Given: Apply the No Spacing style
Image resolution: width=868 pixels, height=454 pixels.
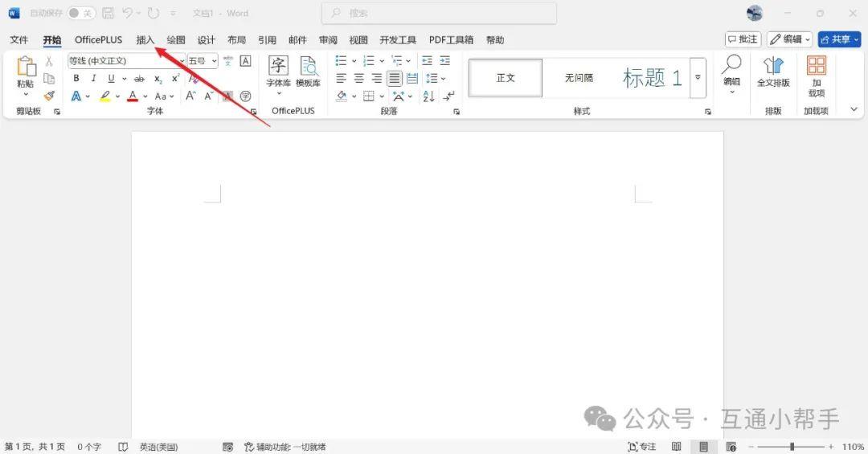Looking at the screenshot, I should [x=579, y=78].
